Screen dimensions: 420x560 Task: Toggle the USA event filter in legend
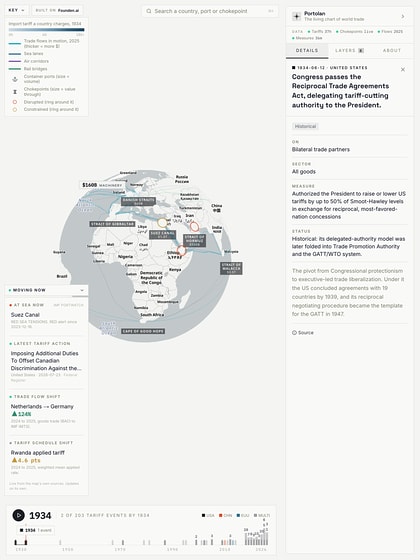pyautogui.click(x=208, y=515)
